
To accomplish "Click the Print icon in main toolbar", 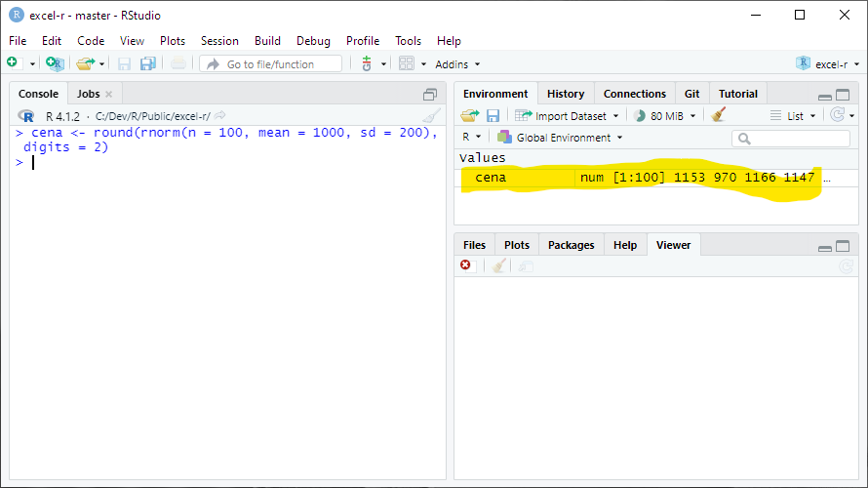I will (x=178, y=63).
